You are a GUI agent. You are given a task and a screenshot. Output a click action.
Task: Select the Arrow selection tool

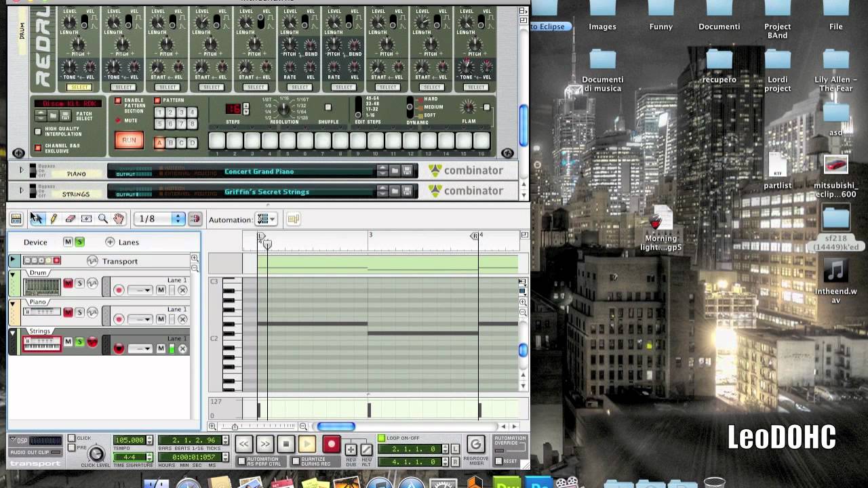(x=37, y=219)
